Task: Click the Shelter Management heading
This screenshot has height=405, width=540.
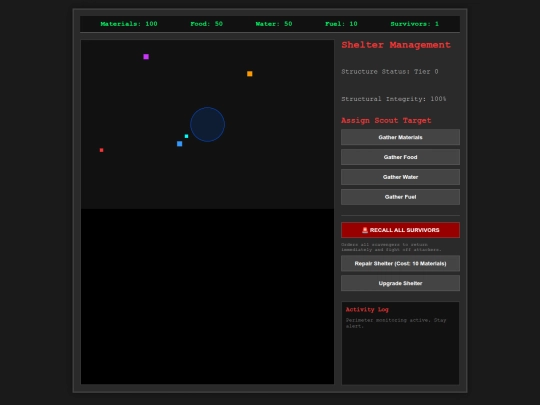Action: tap(396, 45)
